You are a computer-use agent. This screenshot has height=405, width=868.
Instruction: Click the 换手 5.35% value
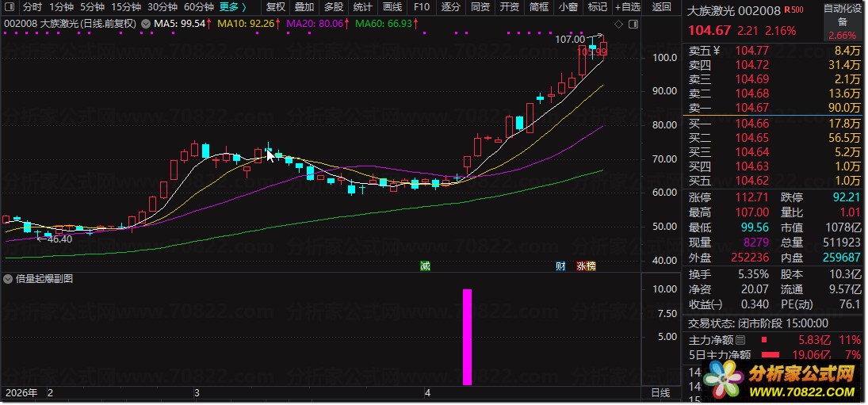(753, 274)
